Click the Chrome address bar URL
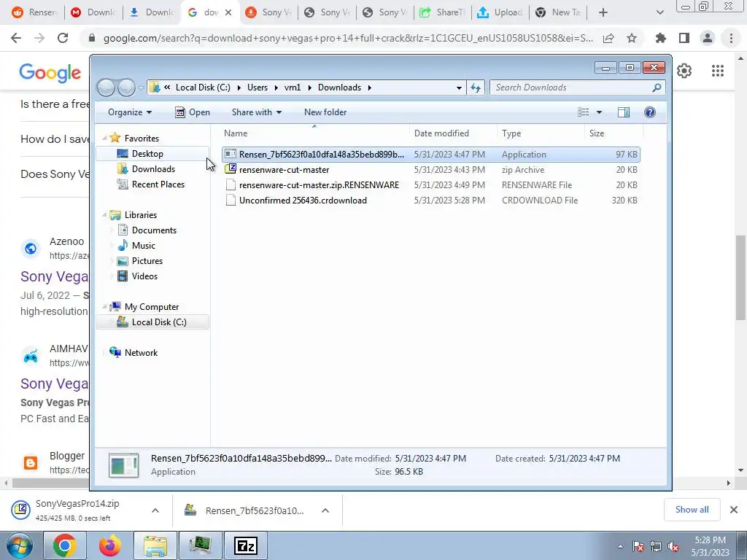747x560 pixels. (x=348, y=38)
